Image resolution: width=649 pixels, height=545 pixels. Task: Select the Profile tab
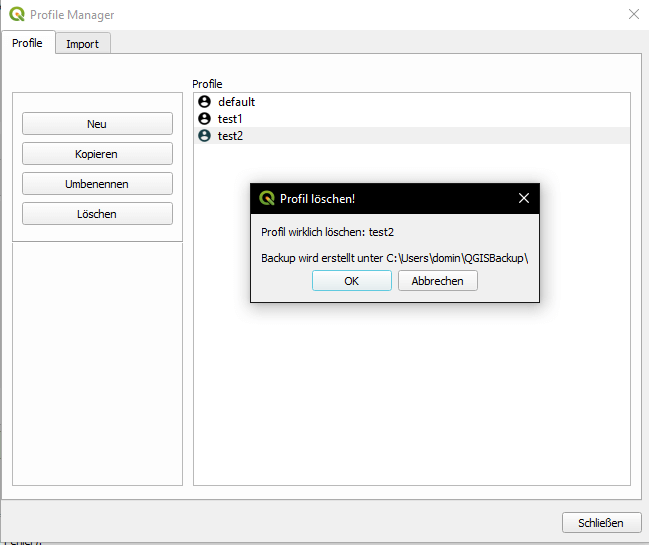[27, 43]
